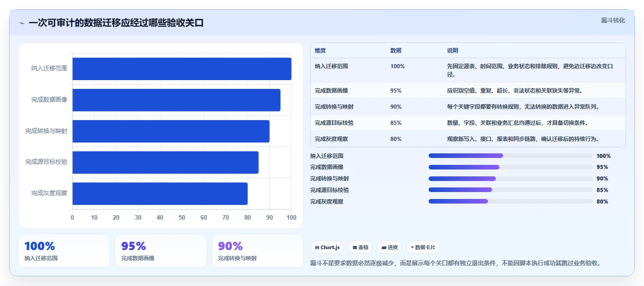Click the 完成数据画像 label on the chart axis
Screen dimensions: 644x286
[49, 99]
